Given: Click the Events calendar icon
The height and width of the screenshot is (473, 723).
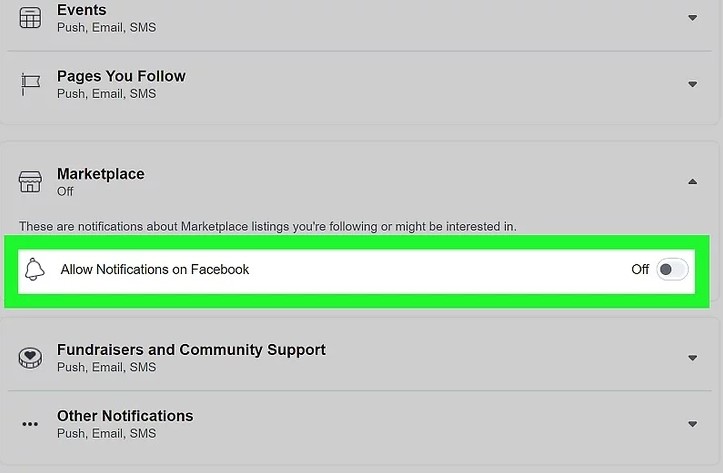Looking at the screenshot, I should point(30,18).
